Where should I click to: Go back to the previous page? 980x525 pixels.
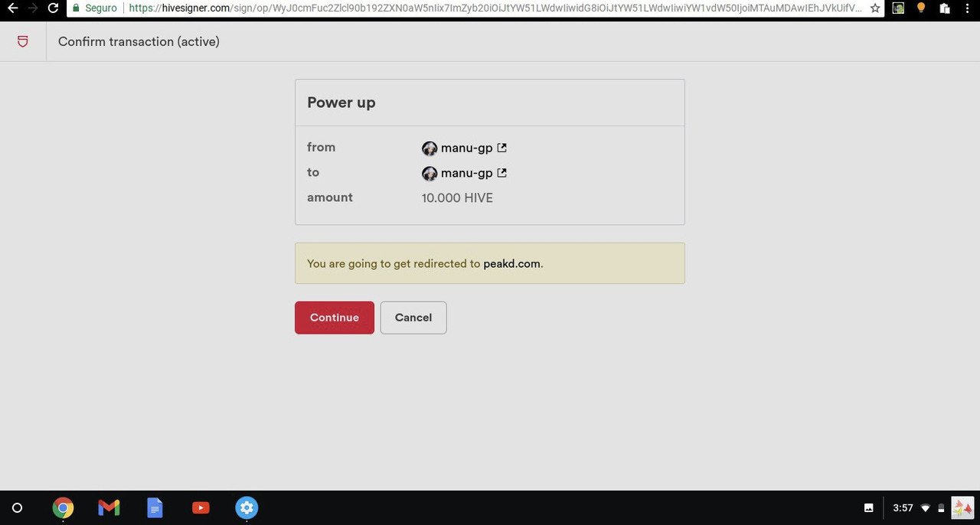pyautogui.click(x=12, y=8)
